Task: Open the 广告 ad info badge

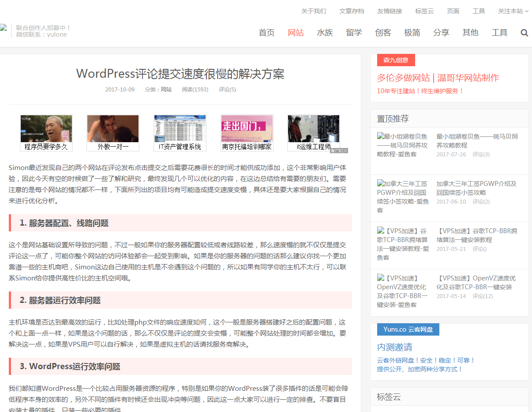Action: [x=336, y=151]
